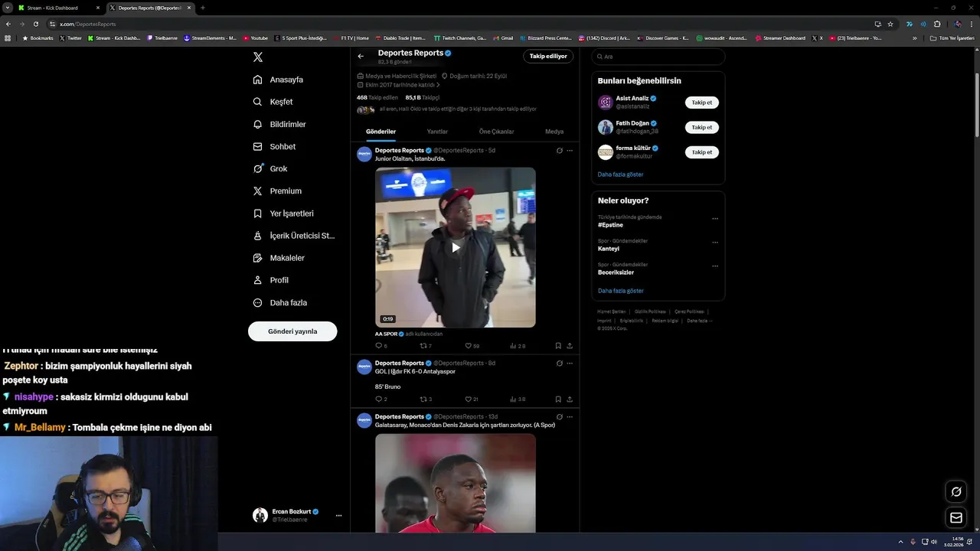Screen dimensions: 980x551
Task: Share the Iğdır FK 6-0 post
Action: tap(570, 399)
